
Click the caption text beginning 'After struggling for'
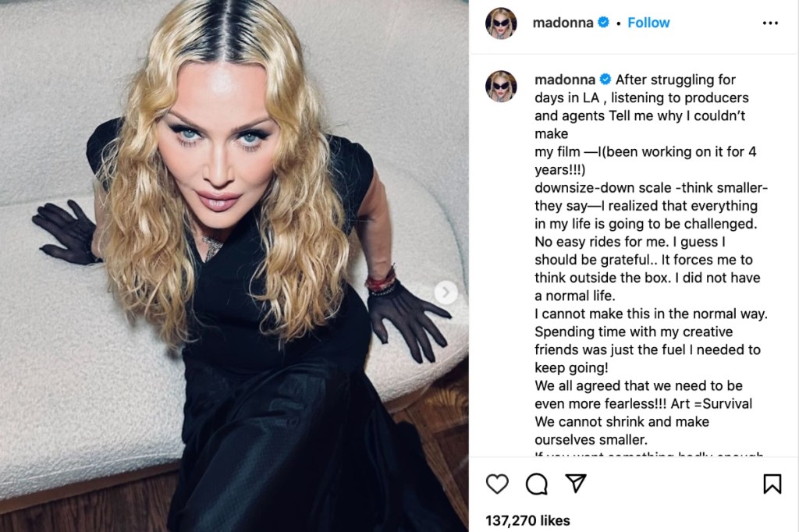tap(650, 260)
